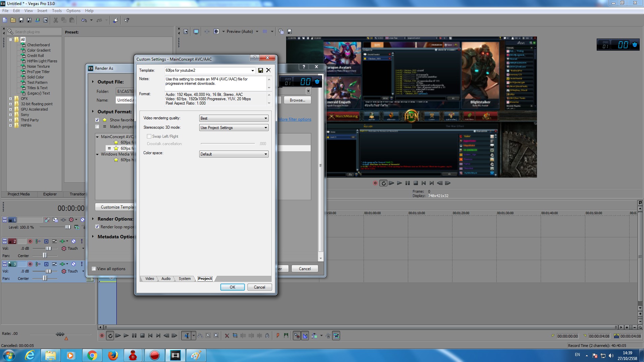The image size is (644, 362).
Task: Click the Split Screen View icon in preview toolbar
Action: 216,32
